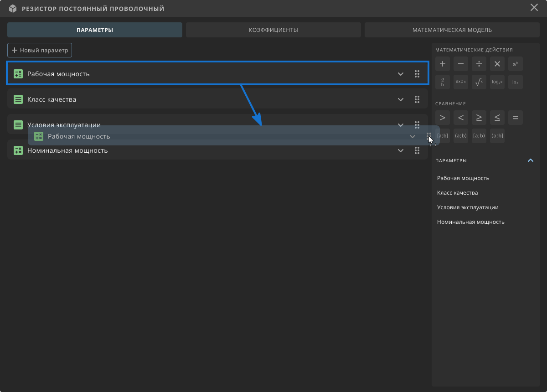Grab the drag handle of Класс качества

click(417, 99)
